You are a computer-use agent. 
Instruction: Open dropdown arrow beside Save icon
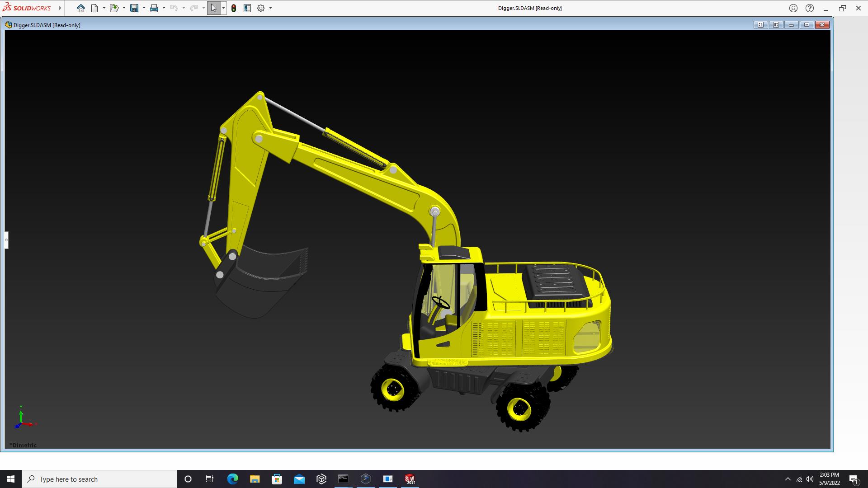(x=144, y=8)
